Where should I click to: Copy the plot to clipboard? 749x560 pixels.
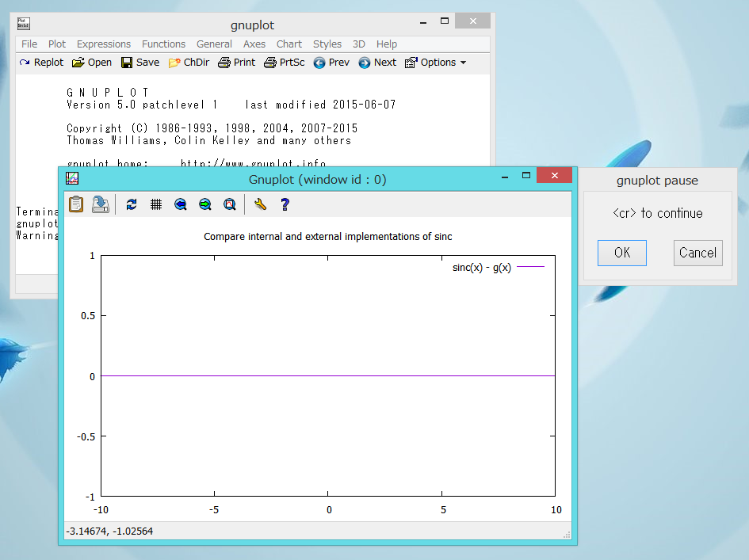[x=75, y=204]
